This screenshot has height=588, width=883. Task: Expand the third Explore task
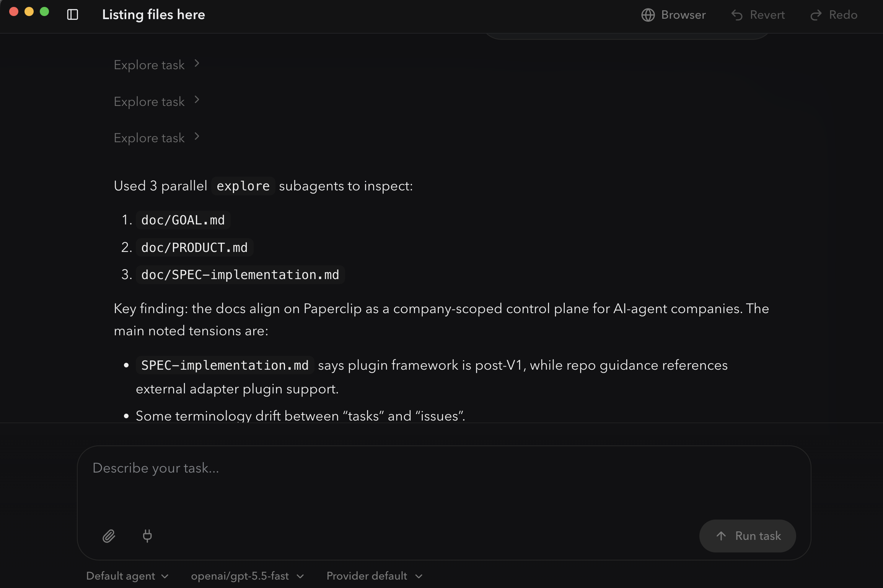(x=157, y=138)
